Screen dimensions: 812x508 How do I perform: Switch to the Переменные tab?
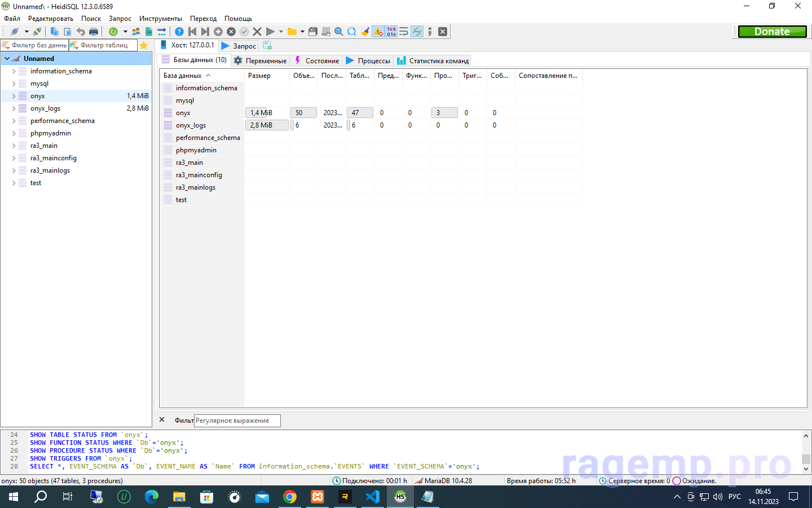[261, 60]
